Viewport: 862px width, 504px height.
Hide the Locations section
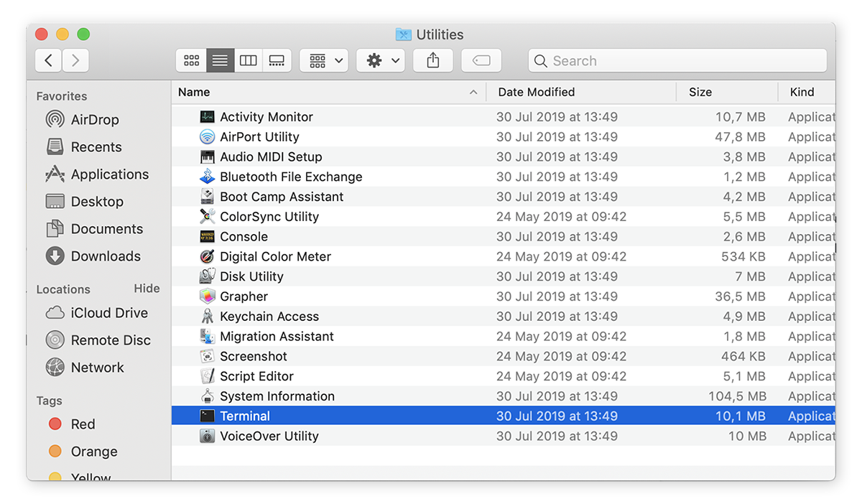(147, 289)
